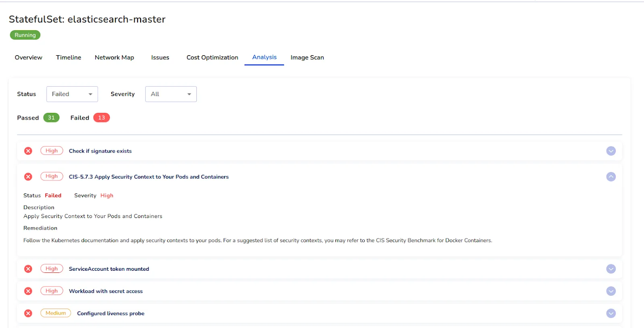The width and height of the screenshot is (644, 328).
Task: Click failed icon next to ServiceAccount token mounted
Action: [28, 269]
